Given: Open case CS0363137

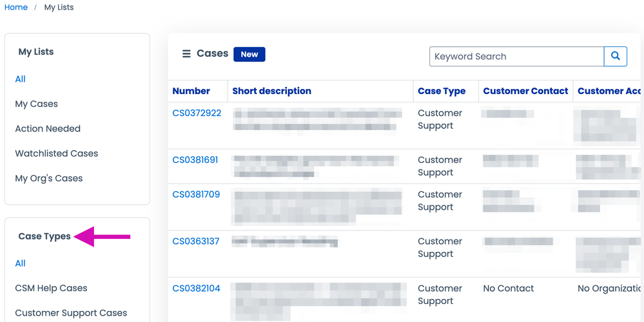Looking at the screenshot, I should pyautogui.click(x=196, y=241).
